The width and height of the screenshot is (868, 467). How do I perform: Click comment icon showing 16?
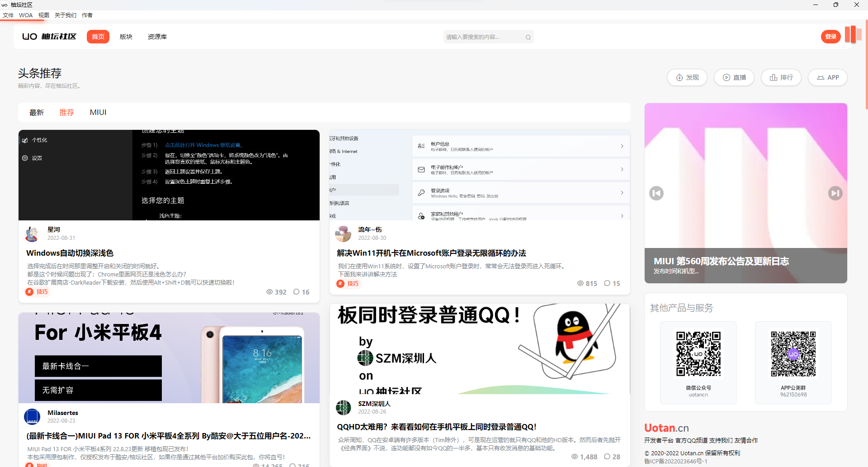pos(297,292)
